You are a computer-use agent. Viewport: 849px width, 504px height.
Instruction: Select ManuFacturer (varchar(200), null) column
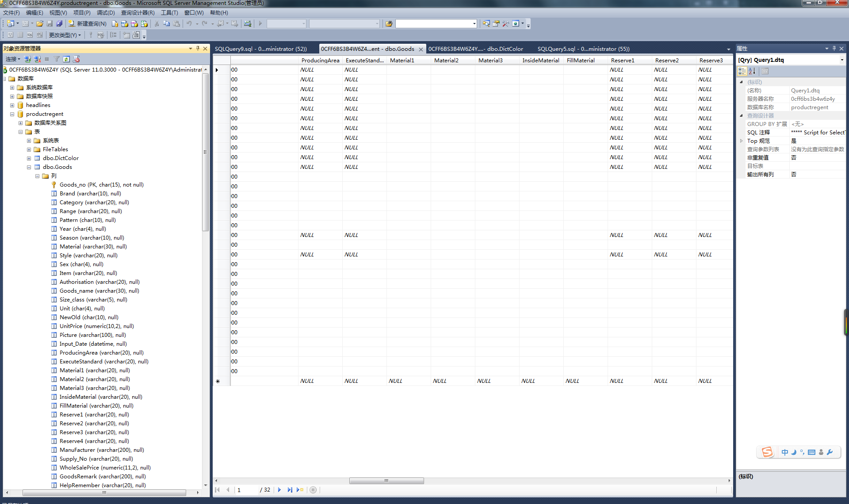(x=102, y=450)
